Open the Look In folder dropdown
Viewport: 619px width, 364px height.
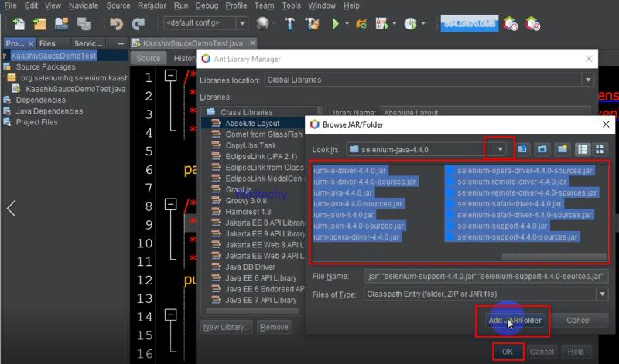(x=500, y=149)
